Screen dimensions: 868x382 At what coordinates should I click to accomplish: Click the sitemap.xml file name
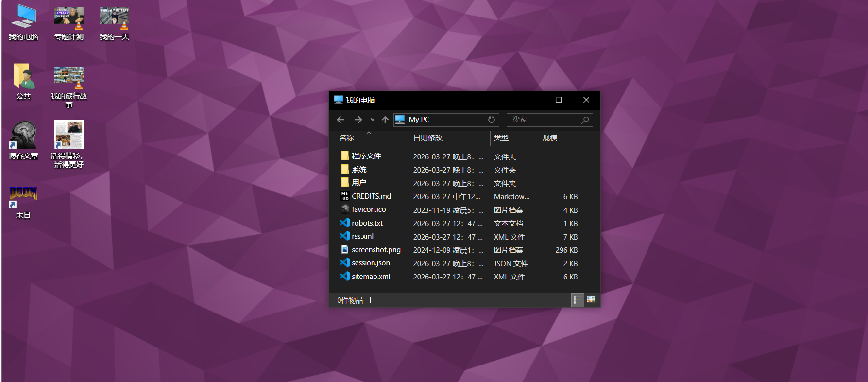(x=371, y=277)
